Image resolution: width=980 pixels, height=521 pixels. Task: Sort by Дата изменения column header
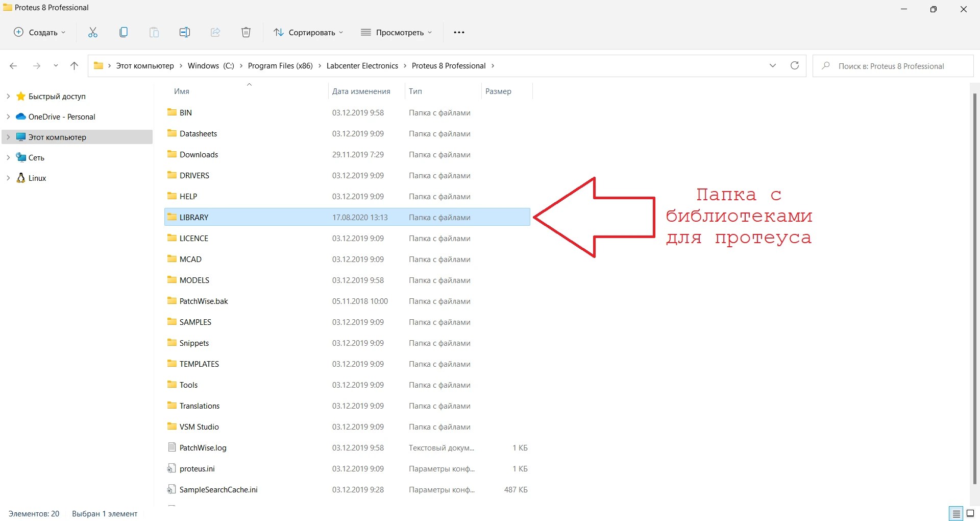click(361, 91)
